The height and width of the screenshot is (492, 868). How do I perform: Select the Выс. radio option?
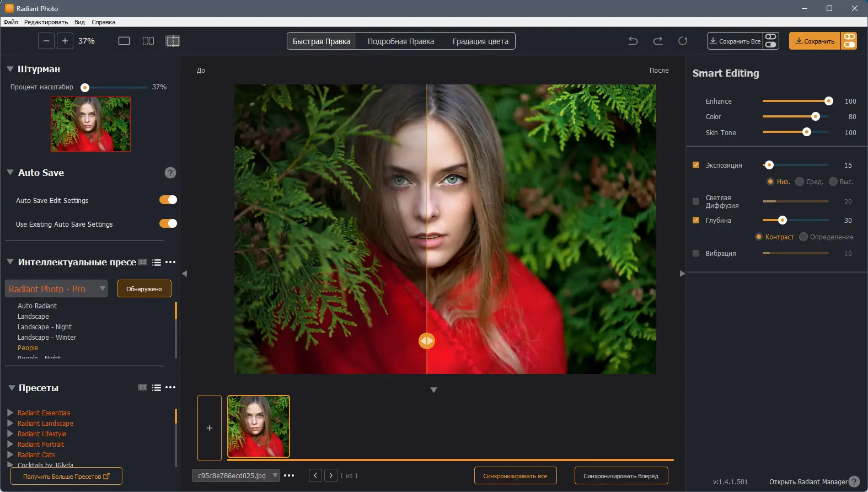pyautogui.click(x=833, y=181)
